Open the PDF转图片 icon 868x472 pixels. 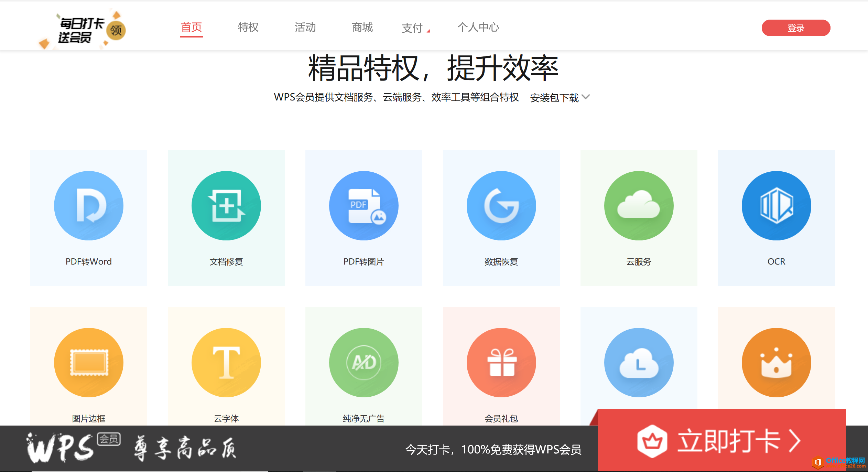pyautogui.click(x=364, y=206)
